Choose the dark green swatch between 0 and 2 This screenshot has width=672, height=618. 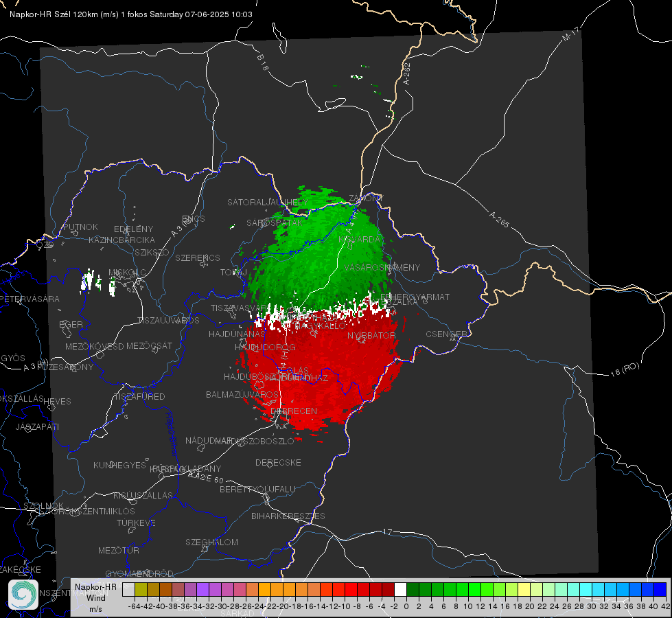point(413,589)
